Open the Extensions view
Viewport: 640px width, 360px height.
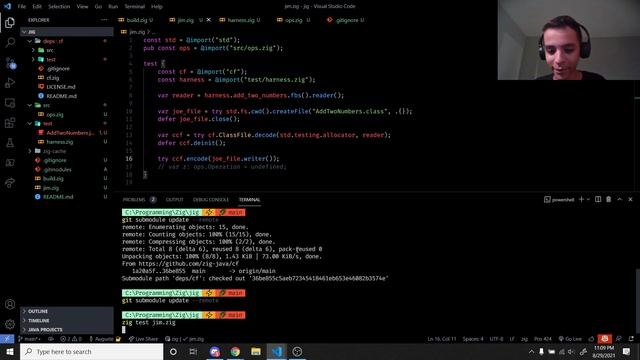(x=10, y=122)
